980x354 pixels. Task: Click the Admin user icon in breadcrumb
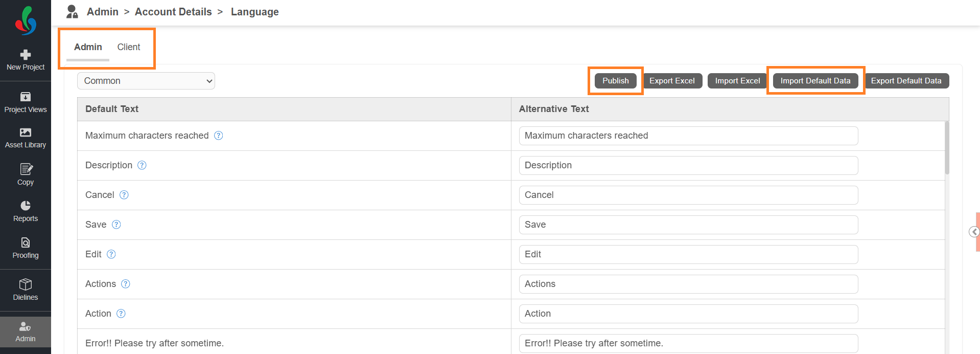tap(72, 12)
